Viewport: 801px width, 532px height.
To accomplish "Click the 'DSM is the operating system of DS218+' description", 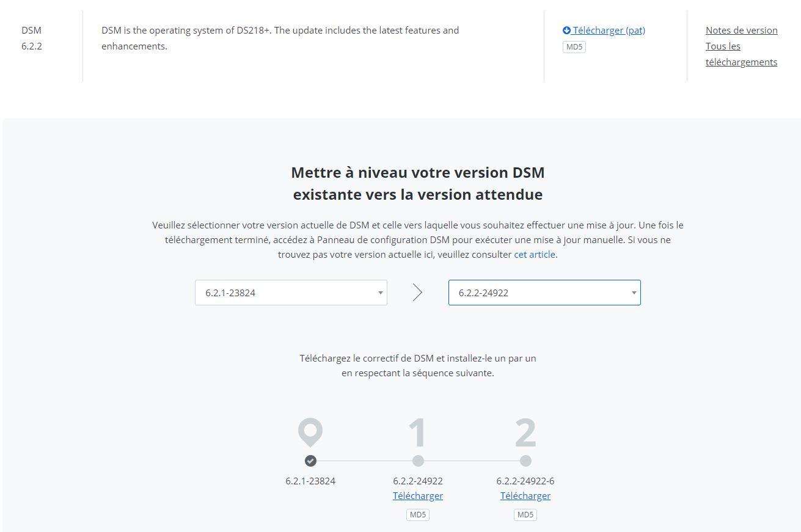I will pos(280,38).
